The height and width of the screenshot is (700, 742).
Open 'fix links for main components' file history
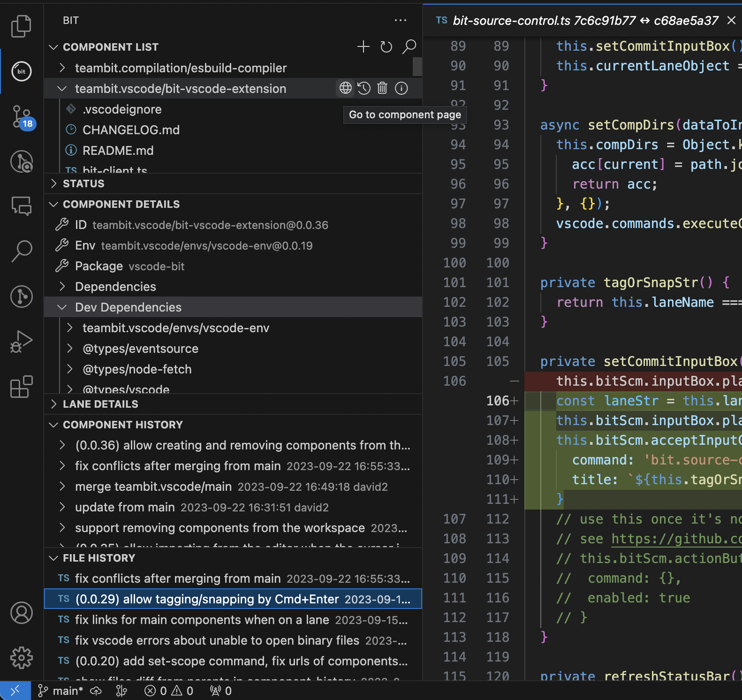[x=233, y=620]
